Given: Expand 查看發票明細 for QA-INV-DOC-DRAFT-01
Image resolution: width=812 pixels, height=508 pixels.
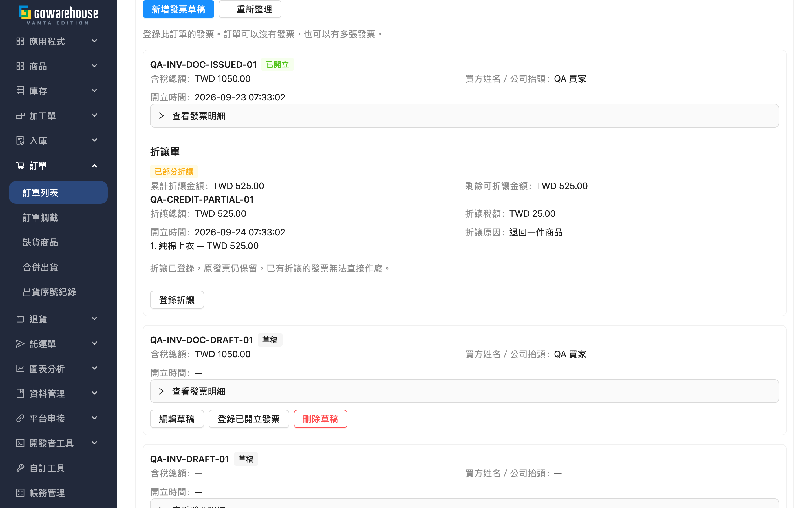Looking at the screenshot, I should click(464, 391).
